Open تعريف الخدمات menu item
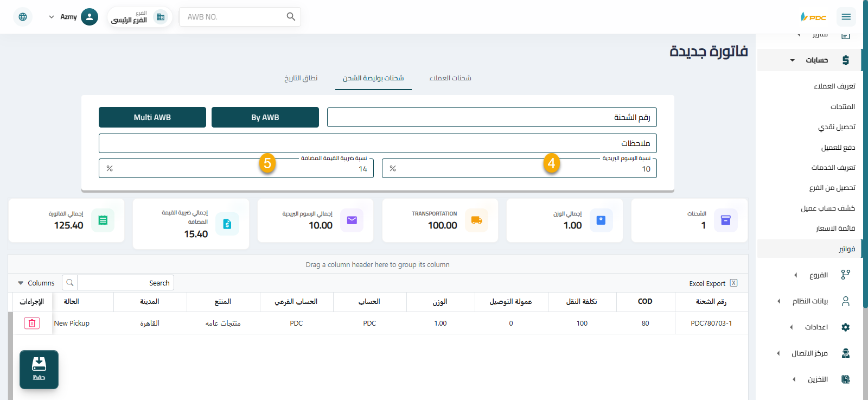The width and height of the screenshot is (868, 400). click(833, 168)
